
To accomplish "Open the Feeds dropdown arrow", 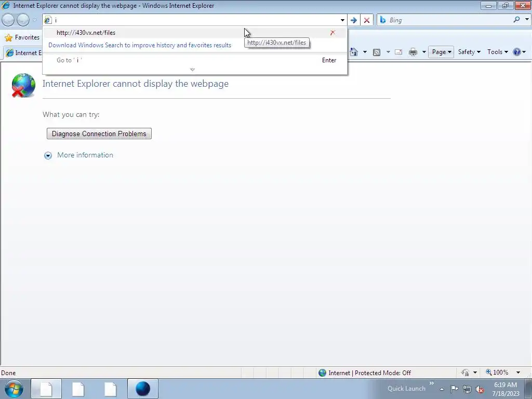I will (388, 52).
